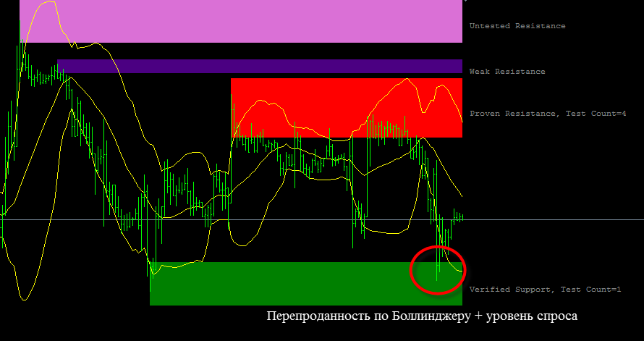Select the dark purple weak resistance zone

pyautogui.click(x=260, y=66)
